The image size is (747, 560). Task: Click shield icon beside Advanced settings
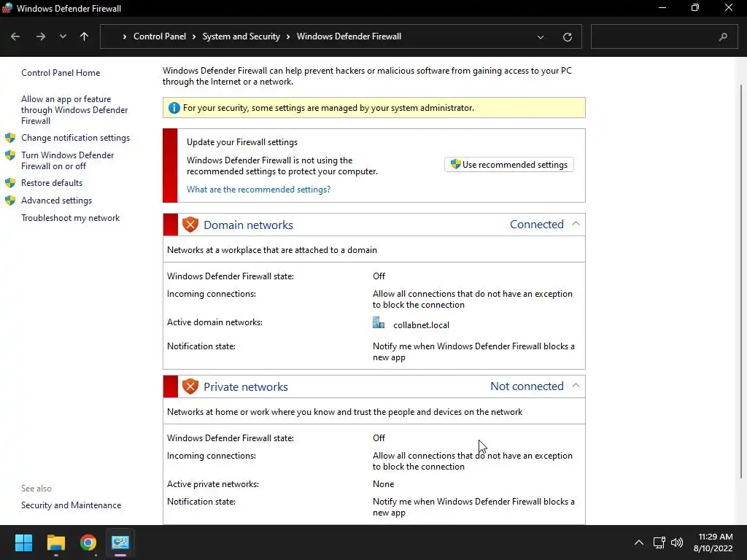(10, 201)
